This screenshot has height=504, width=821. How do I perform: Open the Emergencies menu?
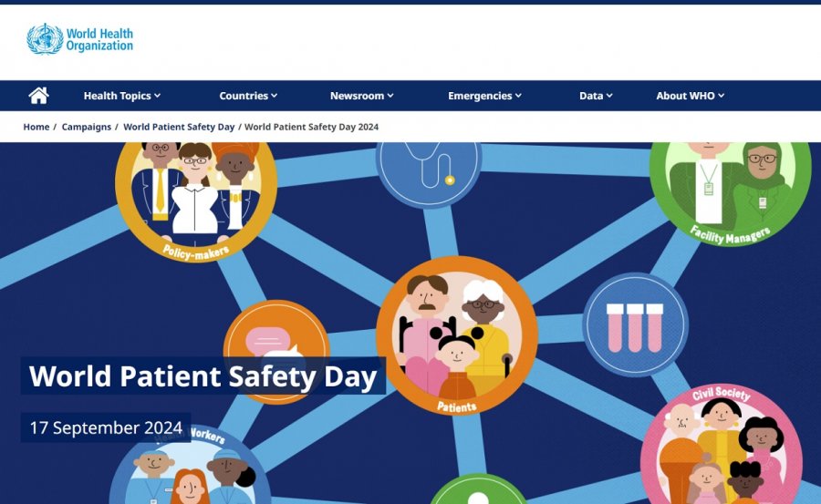[x=485, y=96]
